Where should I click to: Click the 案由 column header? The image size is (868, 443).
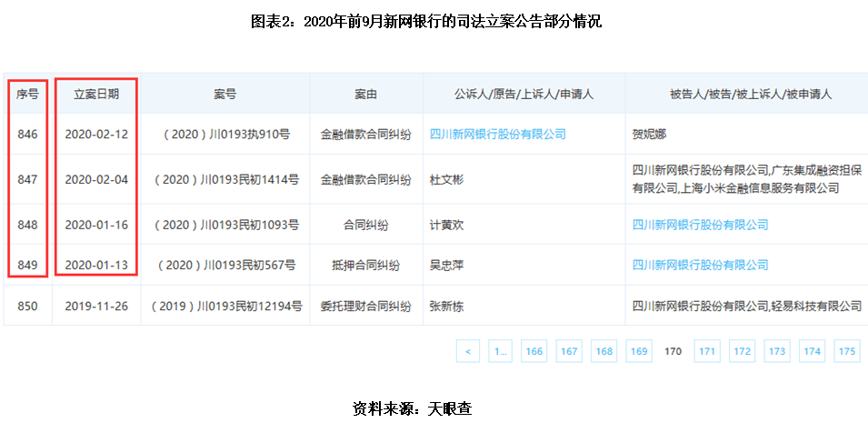[366, 94]
